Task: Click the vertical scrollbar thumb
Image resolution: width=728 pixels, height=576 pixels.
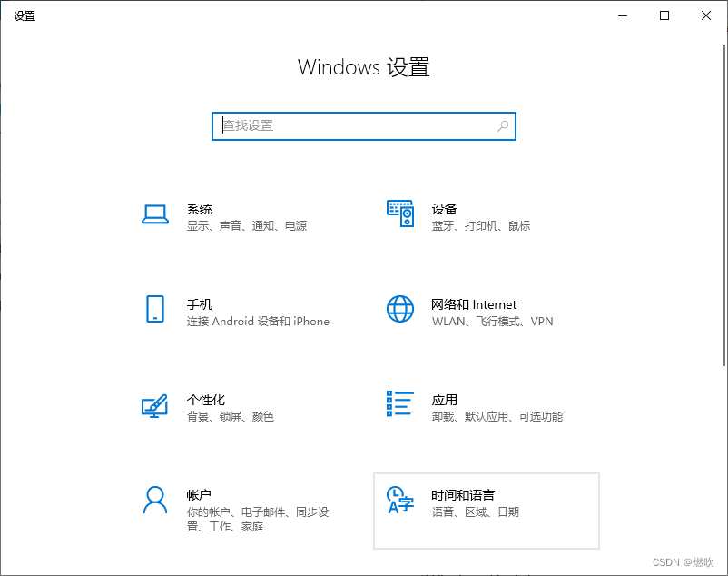Action: [724, 205]
